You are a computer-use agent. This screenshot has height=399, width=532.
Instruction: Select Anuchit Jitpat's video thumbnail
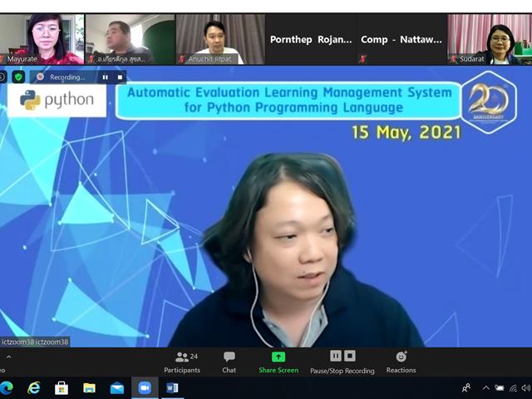(x=220, y=39)
